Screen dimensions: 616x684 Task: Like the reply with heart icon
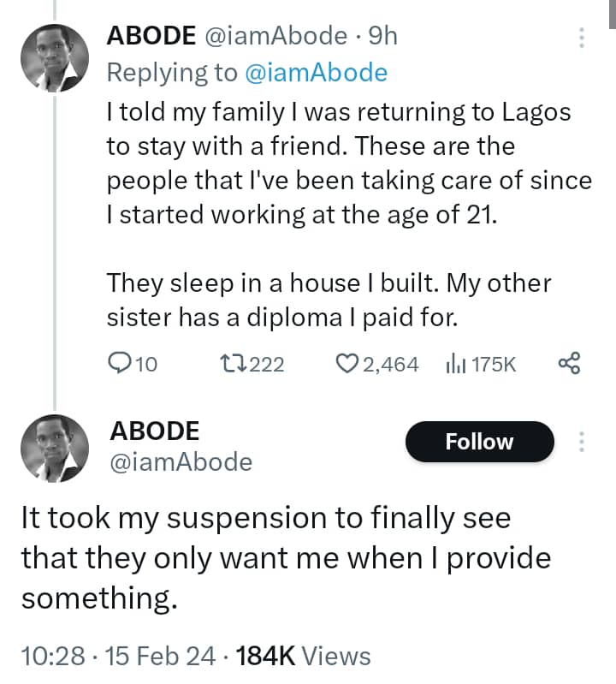coord(346,364)
